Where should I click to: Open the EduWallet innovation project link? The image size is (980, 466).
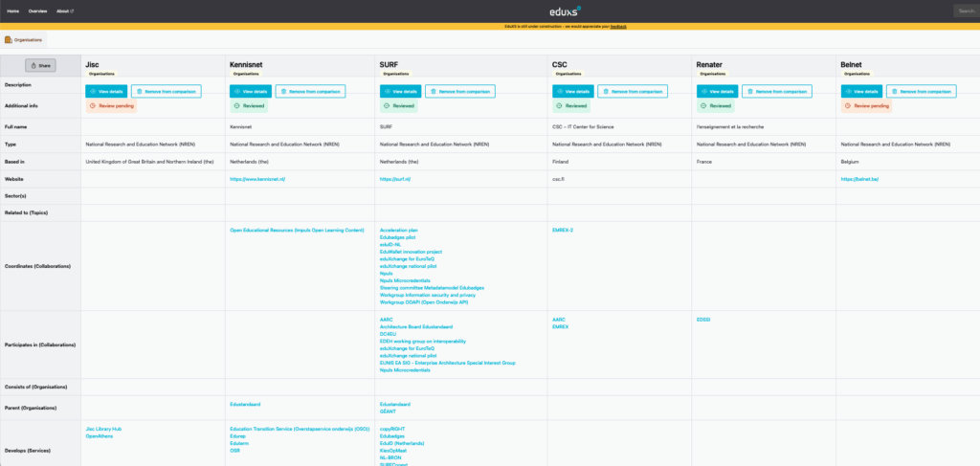[411, 252]
